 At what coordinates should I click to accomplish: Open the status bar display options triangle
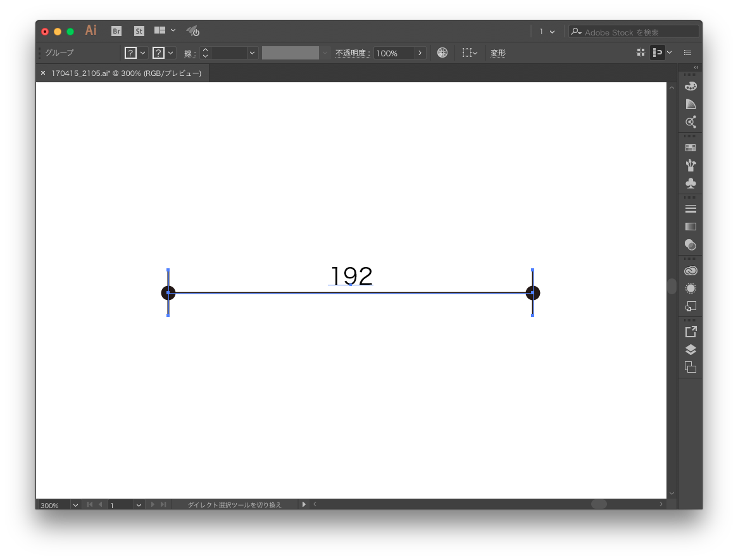coord(304,504)
